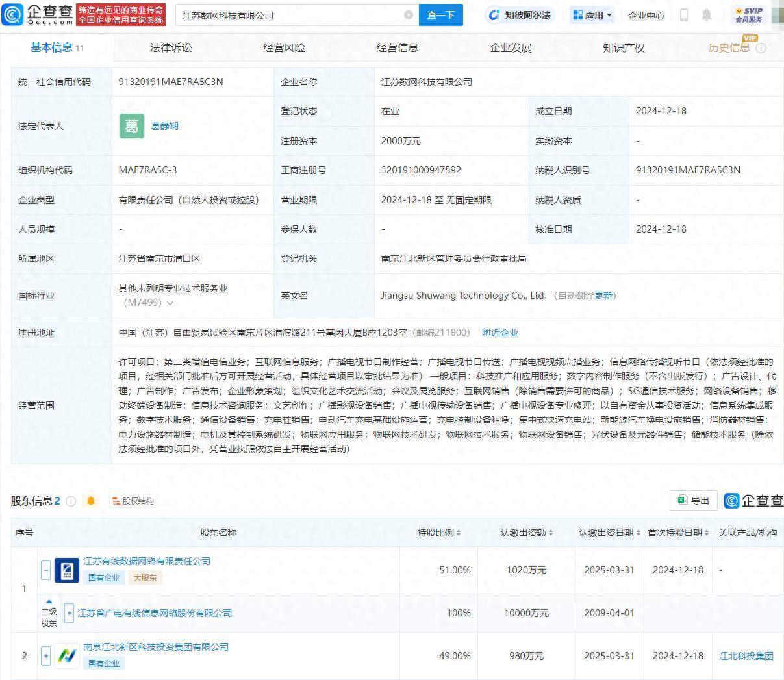
Task: Click the Qcc.com logo
Action: point(38,14)
